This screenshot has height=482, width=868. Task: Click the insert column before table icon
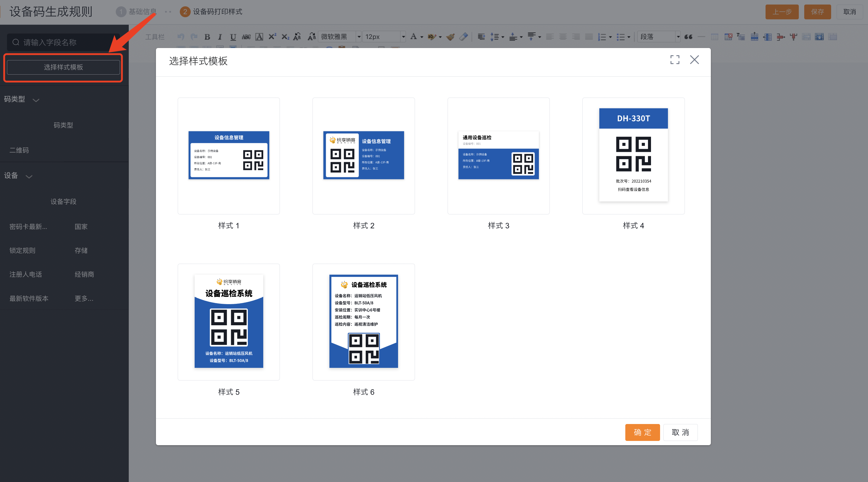(767, 37)
